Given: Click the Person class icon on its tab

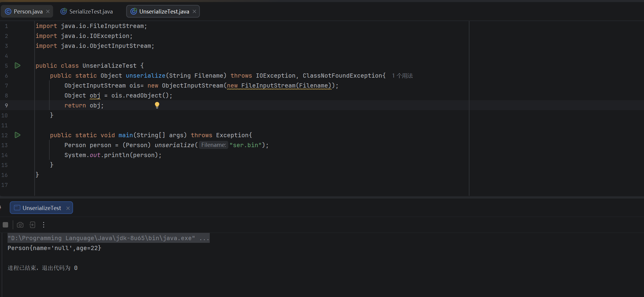Looking at the screenshot, I should point(8,11).
